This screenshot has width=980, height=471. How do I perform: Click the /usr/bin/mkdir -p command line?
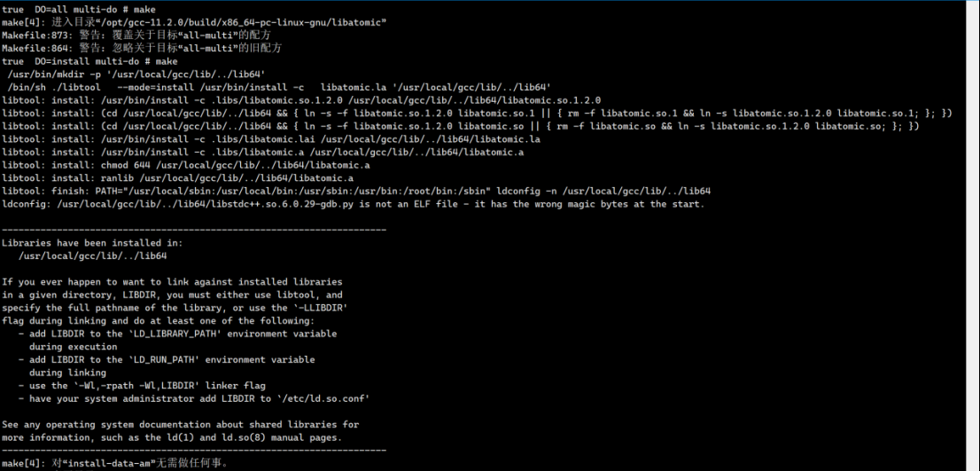[x=136, y=75]
